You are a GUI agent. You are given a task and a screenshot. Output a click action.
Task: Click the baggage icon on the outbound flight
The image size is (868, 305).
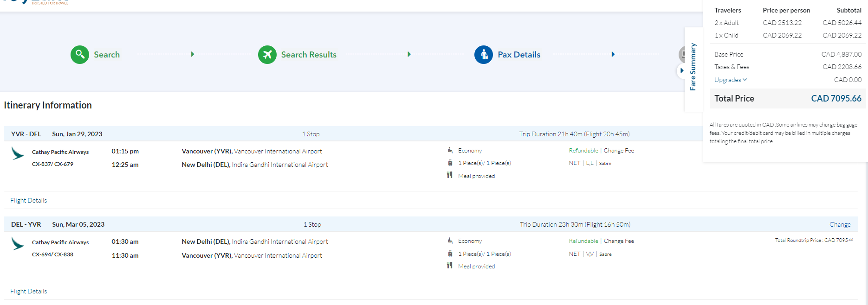coord(450,163)
